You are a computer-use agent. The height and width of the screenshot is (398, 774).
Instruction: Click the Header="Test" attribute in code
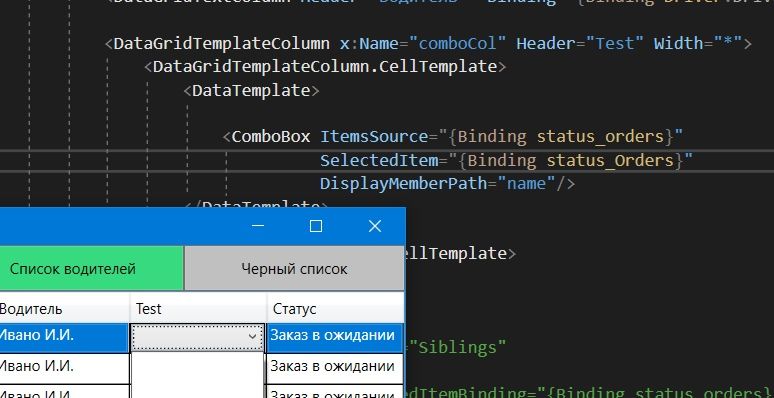click(580, 43)
